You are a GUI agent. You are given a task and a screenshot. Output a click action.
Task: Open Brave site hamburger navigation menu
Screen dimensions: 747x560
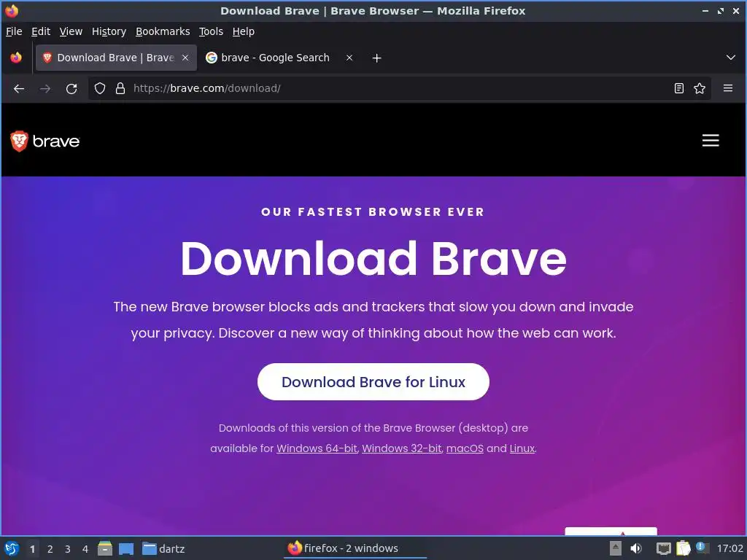[x=711, y=141]
